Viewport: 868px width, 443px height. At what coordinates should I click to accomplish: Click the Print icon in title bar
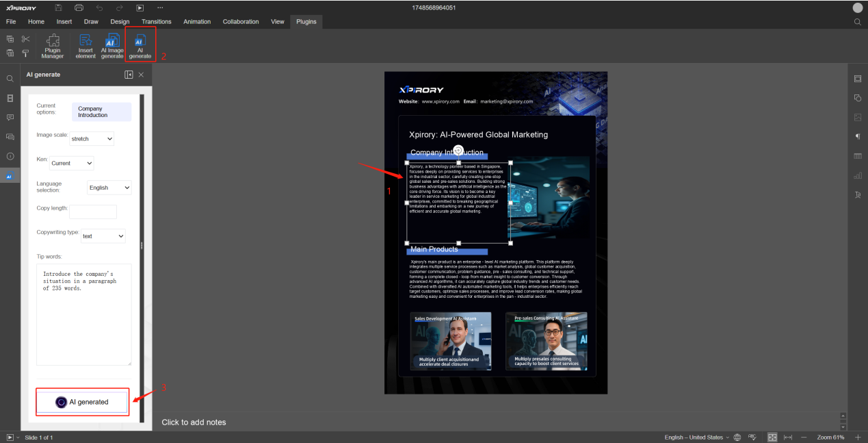point(79,8)
